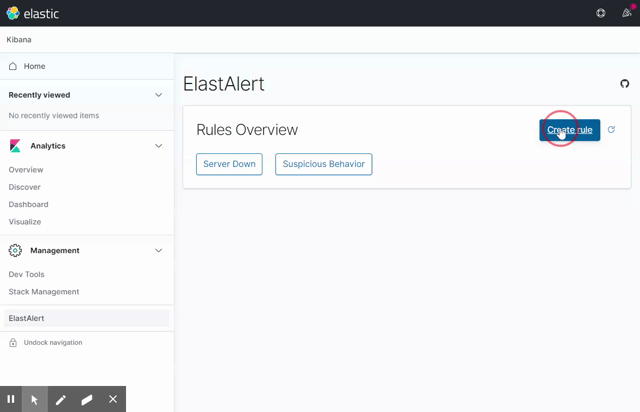Screen dimensions: 640x412
Task: Open Stack Management
Action: pyautogui.click(x=44, y=292)
